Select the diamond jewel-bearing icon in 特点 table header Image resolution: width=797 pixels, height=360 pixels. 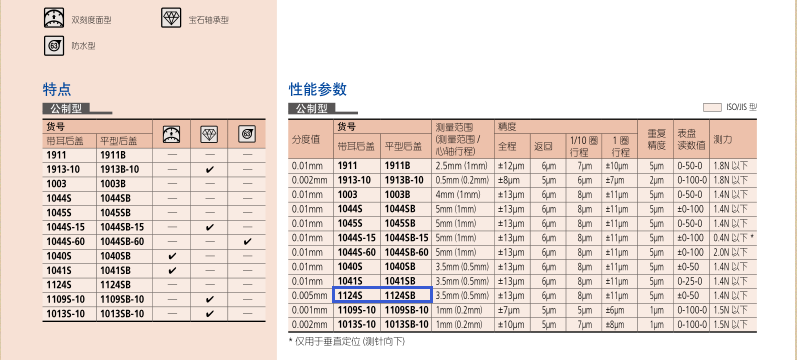pos(209,134)
